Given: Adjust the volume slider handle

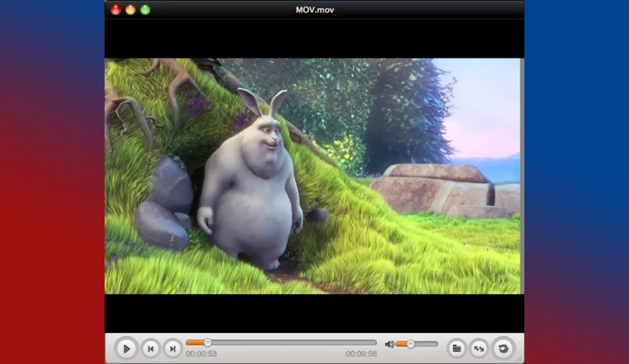Looking at the screenshot, I should coord(410,344).
